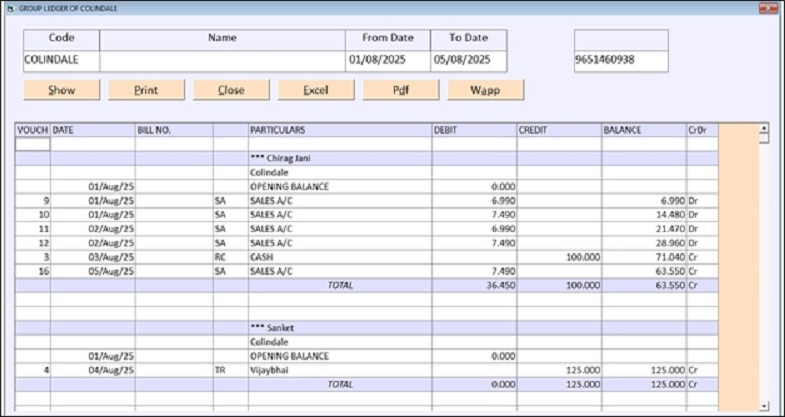Screen dimensions: 785x417
Task: Click the 36.450 total debit cell
Action: [x=474, y=286]
